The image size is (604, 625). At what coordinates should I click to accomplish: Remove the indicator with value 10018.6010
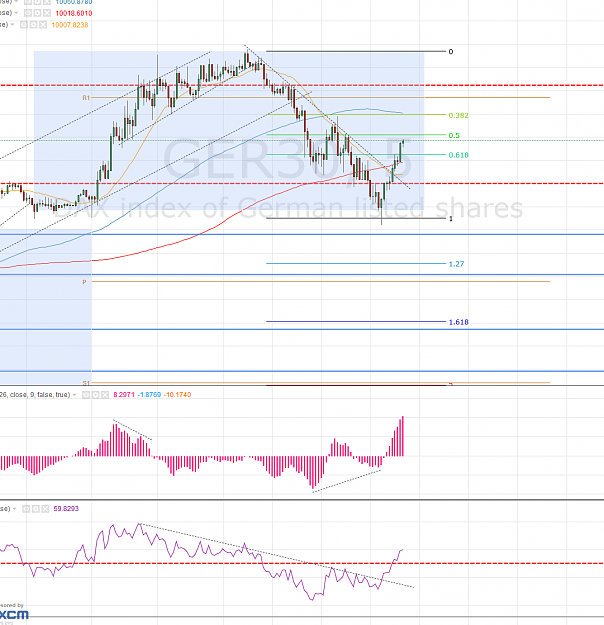[47, 13]
